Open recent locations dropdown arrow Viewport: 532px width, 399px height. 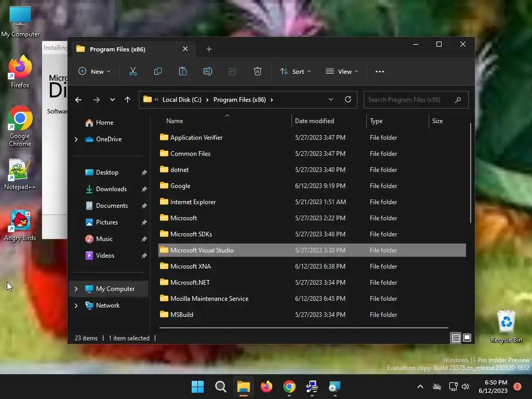point(112,100)
